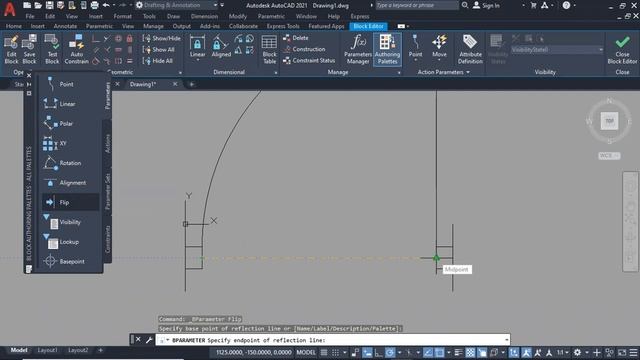Image resolution: width=640 pixels, height=360 pixels.
Task: Click the command line wrench customize icon
Action: pos(149,340)
